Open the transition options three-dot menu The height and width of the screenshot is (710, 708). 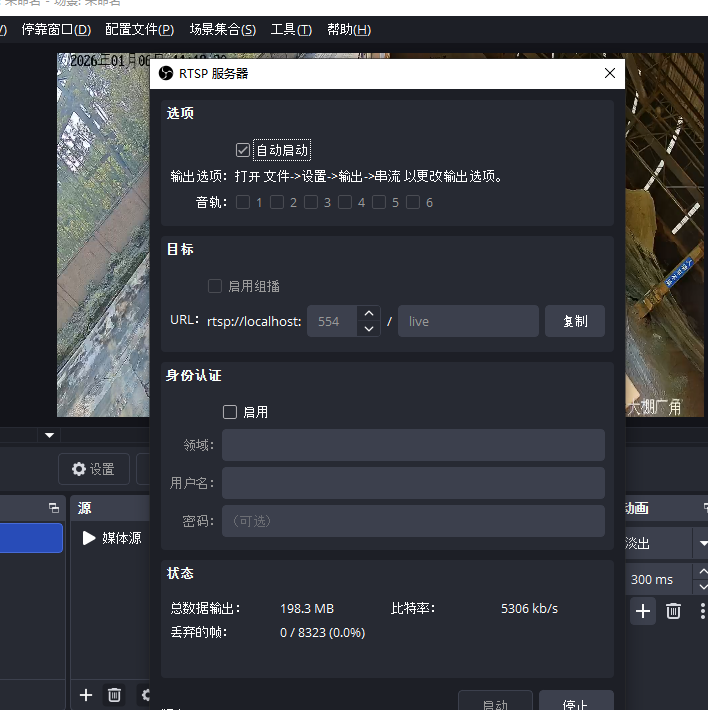pyautogui.click(x=702, y=611)
